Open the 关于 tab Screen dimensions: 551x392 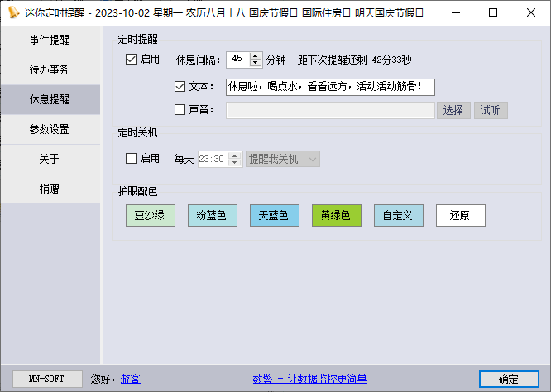[x=50, y=159]
